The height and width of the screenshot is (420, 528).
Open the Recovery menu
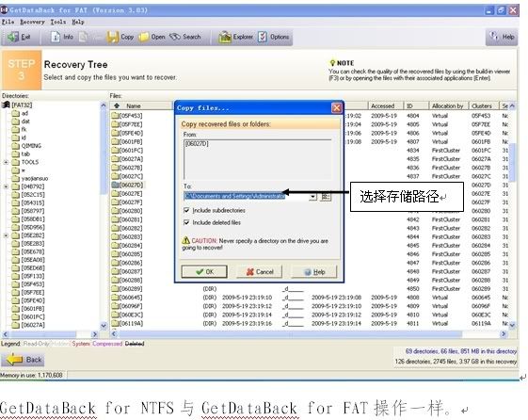coord(32,22)
